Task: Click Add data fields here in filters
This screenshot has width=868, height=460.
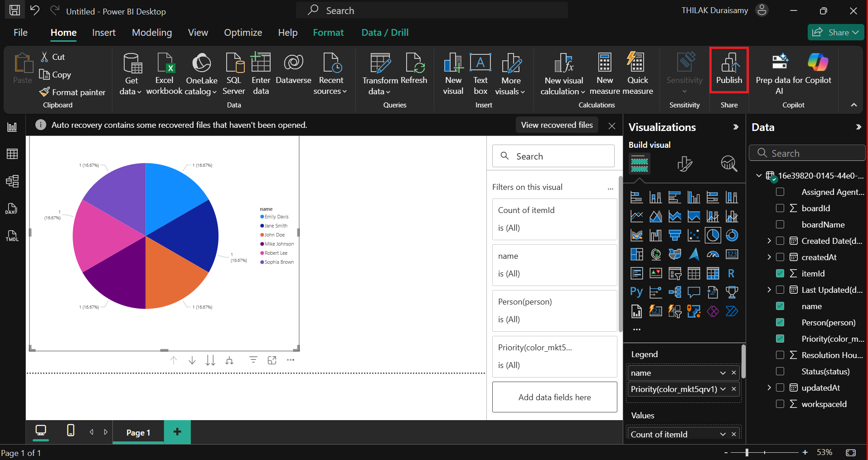Action: [x=554, y=397]
